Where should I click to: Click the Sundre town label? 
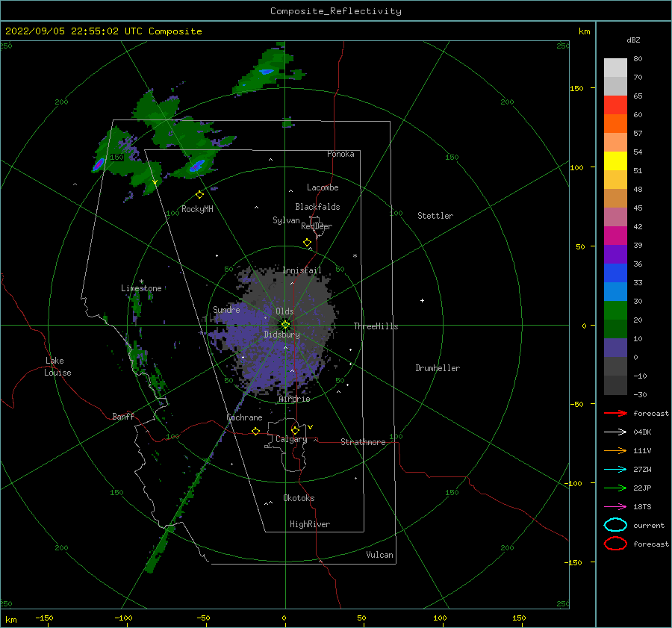(x=226, y=309)
